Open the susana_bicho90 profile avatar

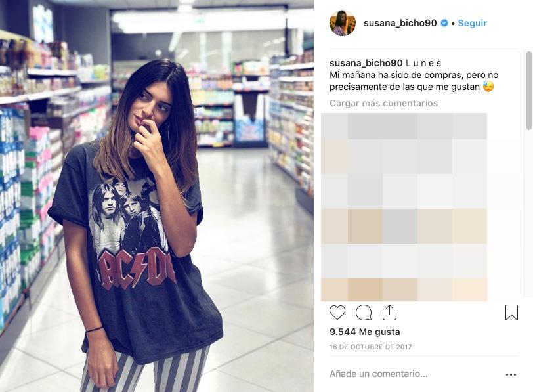point(343,23)
